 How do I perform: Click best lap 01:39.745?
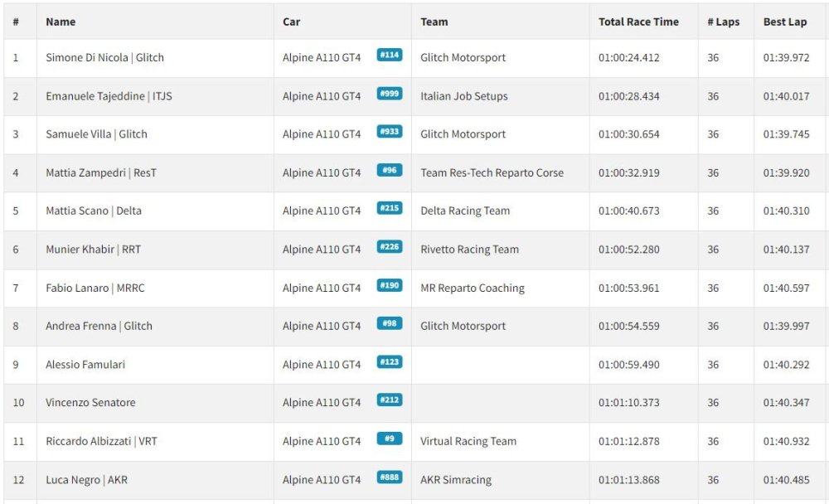(x=786, y=134)
